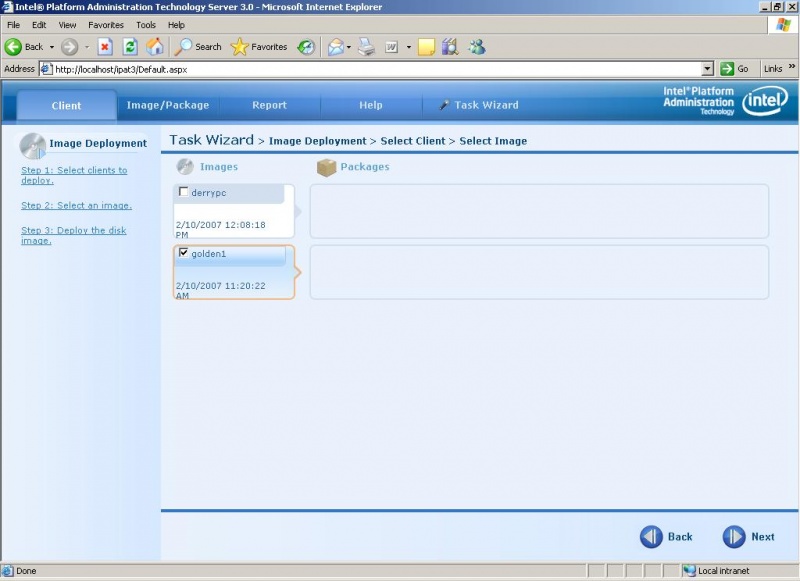
Task: Click the Packages box icon
Action: click(326, 167)
